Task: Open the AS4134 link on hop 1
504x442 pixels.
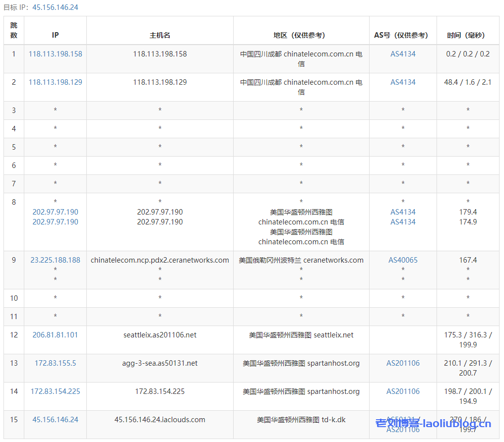Action: 403,54
